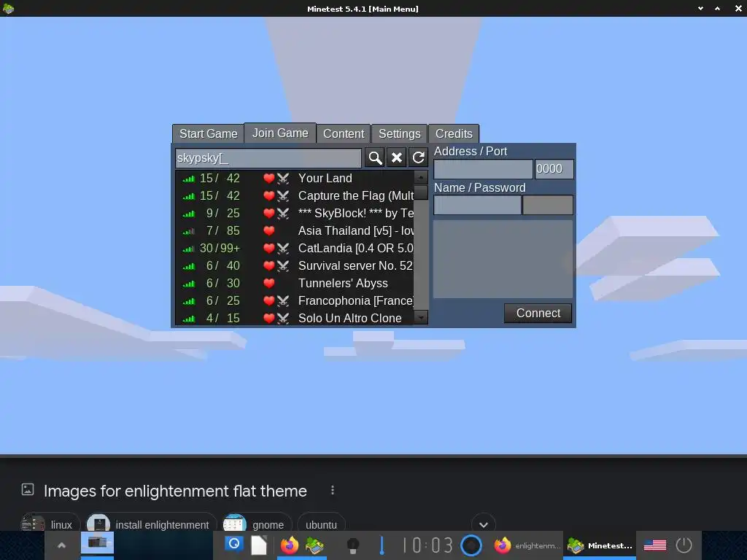Open Minetest launcher icon next to Firefox

(314, 545)
